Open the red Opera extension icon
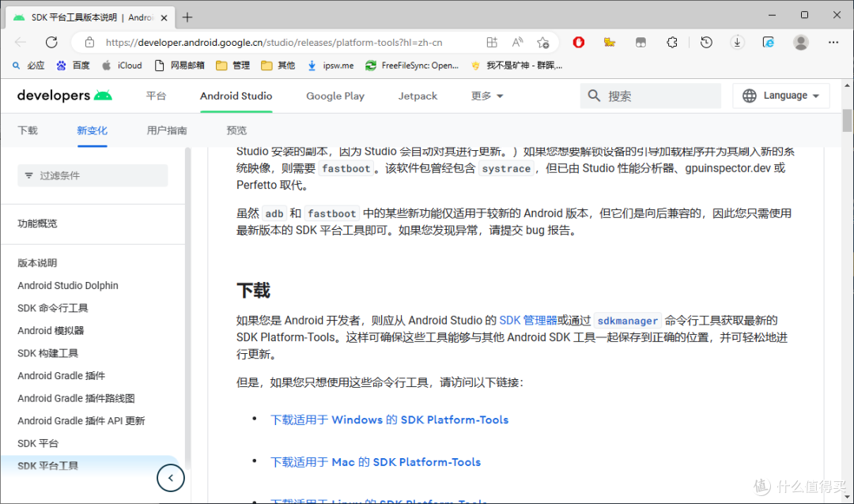854x504 pixels. (x=578, y=43)
